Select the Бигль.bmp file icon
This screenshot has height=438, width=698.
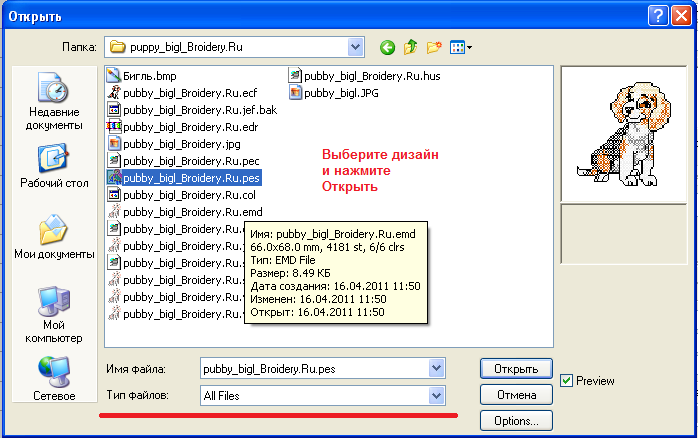pos(114,76)
